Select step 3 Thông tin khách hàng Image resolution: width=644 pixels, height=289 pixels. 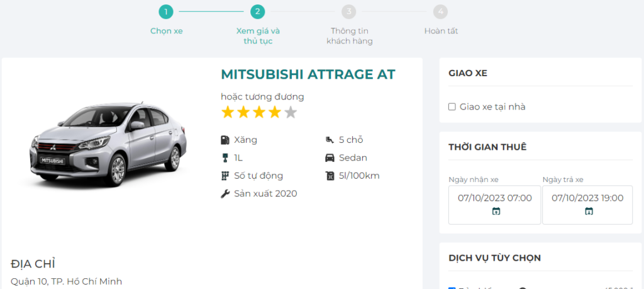[349, 11]
